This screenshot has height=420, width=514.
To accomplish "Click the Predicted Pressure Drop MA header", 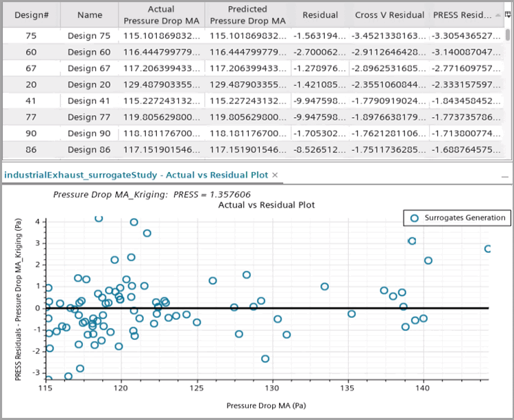I will 247,14.
